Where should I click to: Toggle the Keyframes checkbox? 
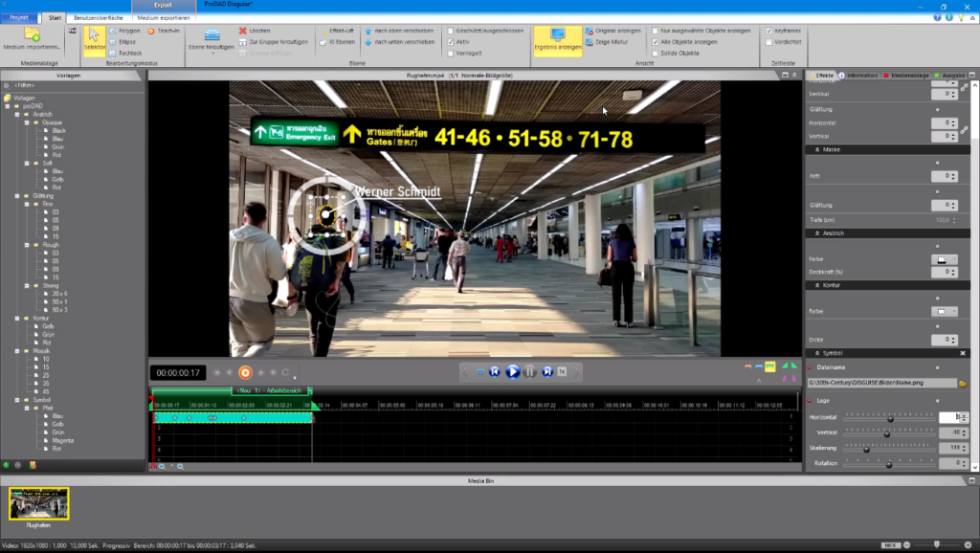(x=768, y=31)
